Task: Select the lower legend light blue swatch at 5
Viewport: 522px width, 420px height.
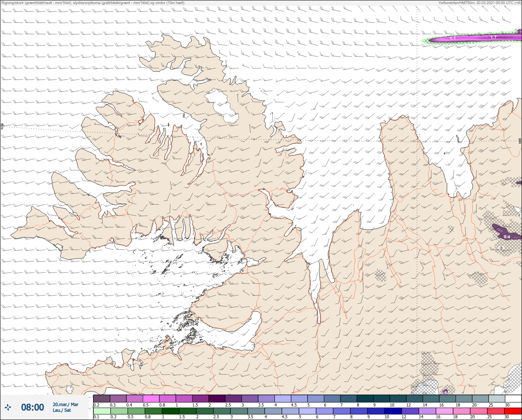Action: click(307, 411)
